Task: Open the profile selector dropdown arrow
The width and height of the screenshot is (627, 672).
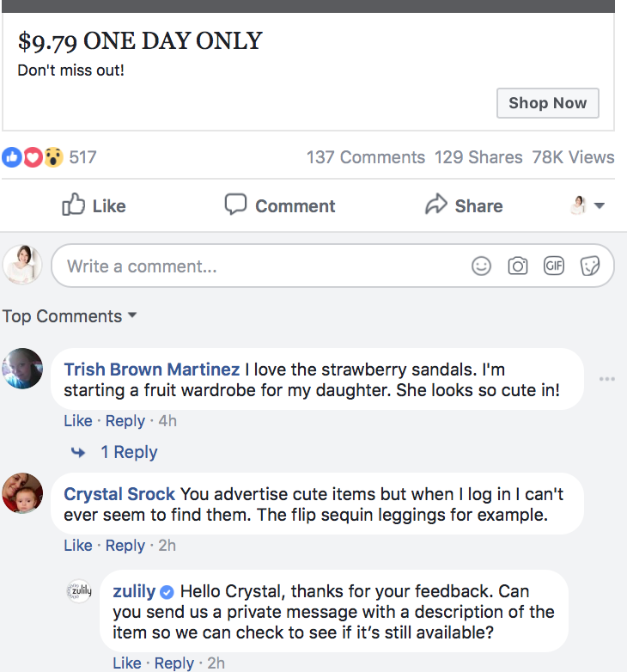Action: (x=599, y=206)
